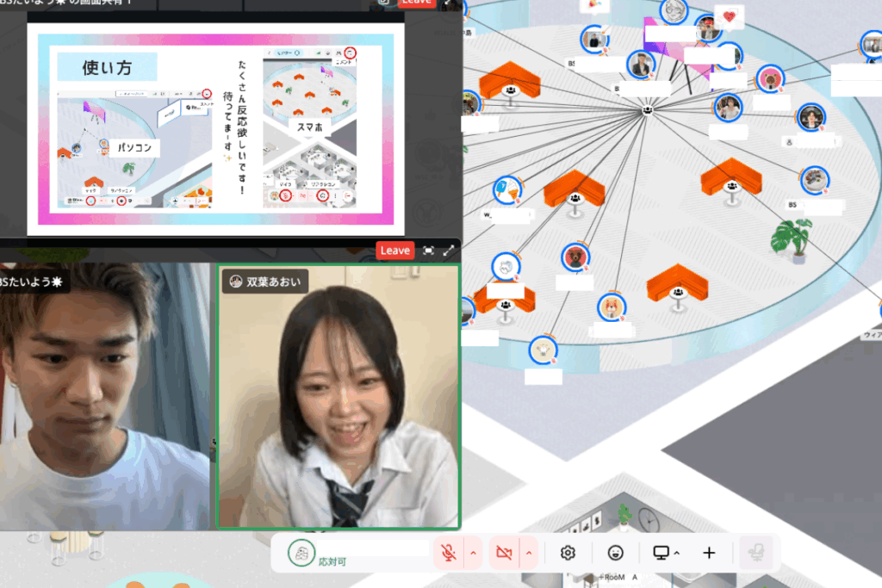Image resolution: width=882 pixels, height=588 pixels.
Task: Open camera options chevron
Action: pyautogui.click(x=529, y=554)
